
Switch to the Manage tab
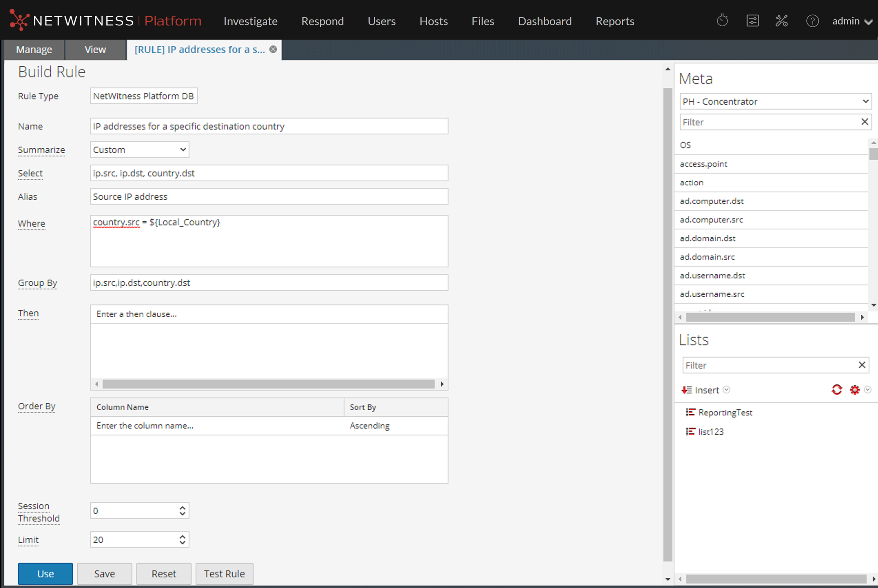point(34,50)
